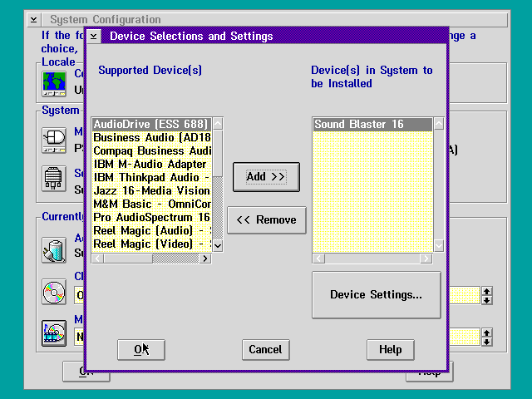Select M&M Basic - OmniCom entry
The image size is (532, 399).
click(151, 204)
